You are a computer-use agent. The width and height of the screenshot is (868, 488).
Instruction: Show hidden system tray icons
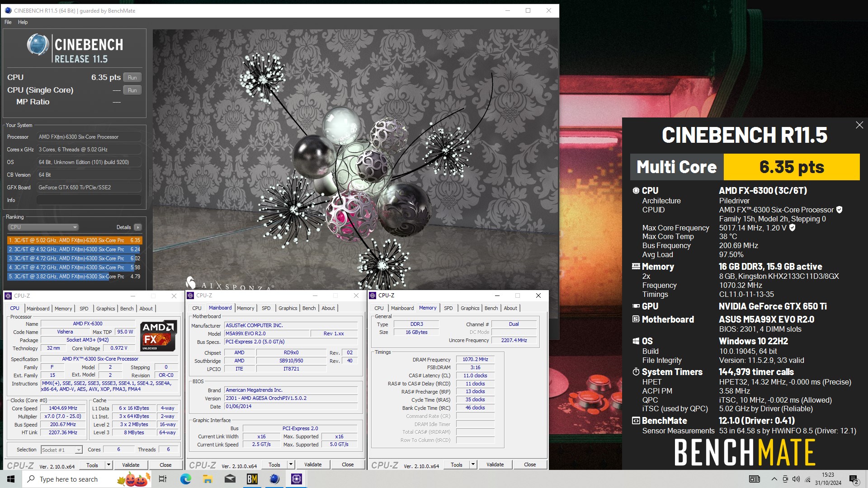click(774, 479)
